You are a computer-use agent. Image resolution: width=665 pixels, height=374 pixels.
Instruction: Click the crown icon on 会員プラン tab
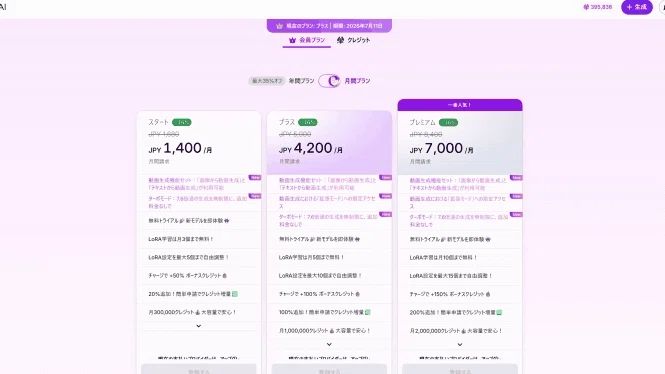coord(292,40)
